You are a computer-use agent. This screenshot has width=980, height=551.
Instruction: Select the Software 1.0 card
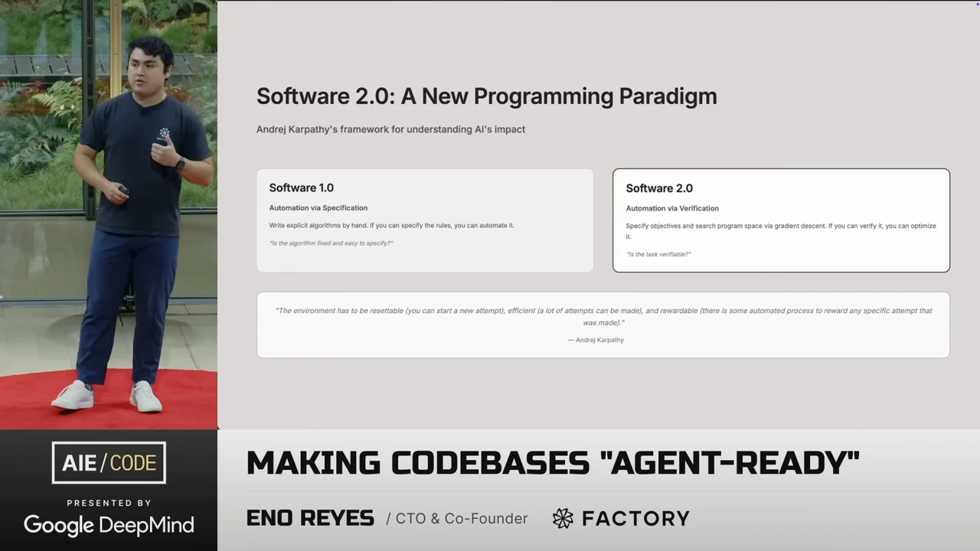click(x=425, y=220)
